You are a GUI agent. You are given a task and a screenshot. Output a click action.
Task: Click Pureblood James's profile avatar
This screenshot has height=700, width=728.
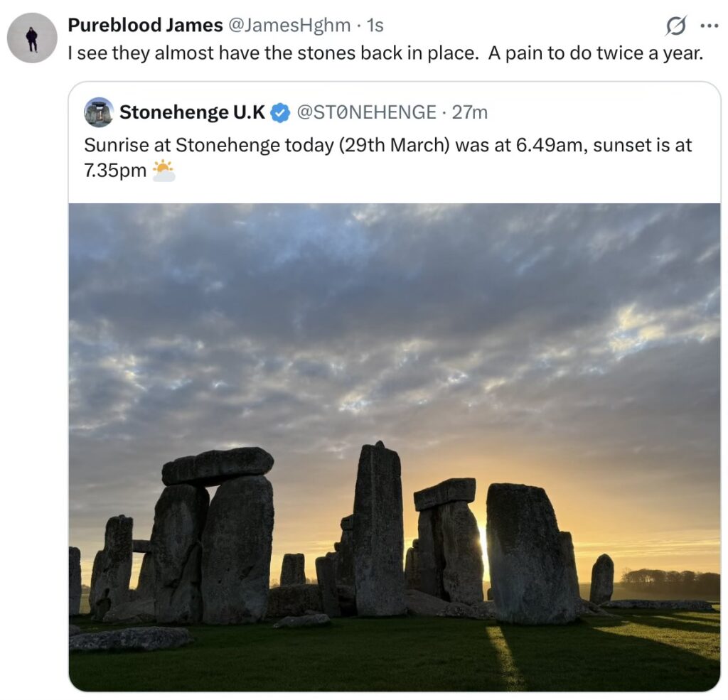coord(32,38)
